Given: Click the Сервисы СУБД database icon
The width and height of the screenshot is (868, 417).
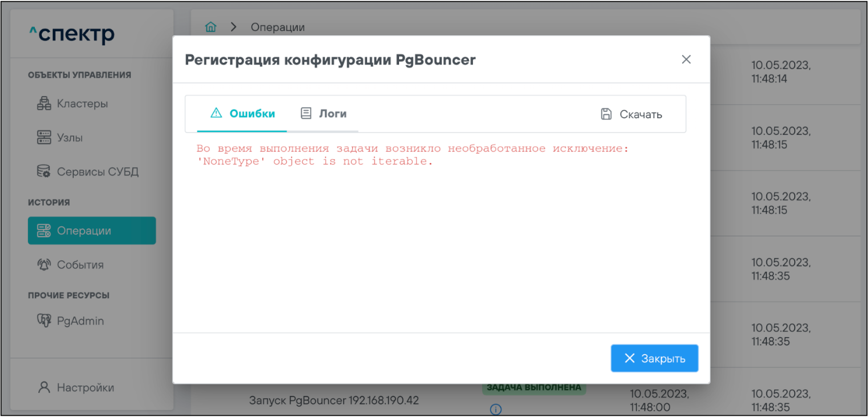Looking at the screenshot, I should tap(43, 171).
